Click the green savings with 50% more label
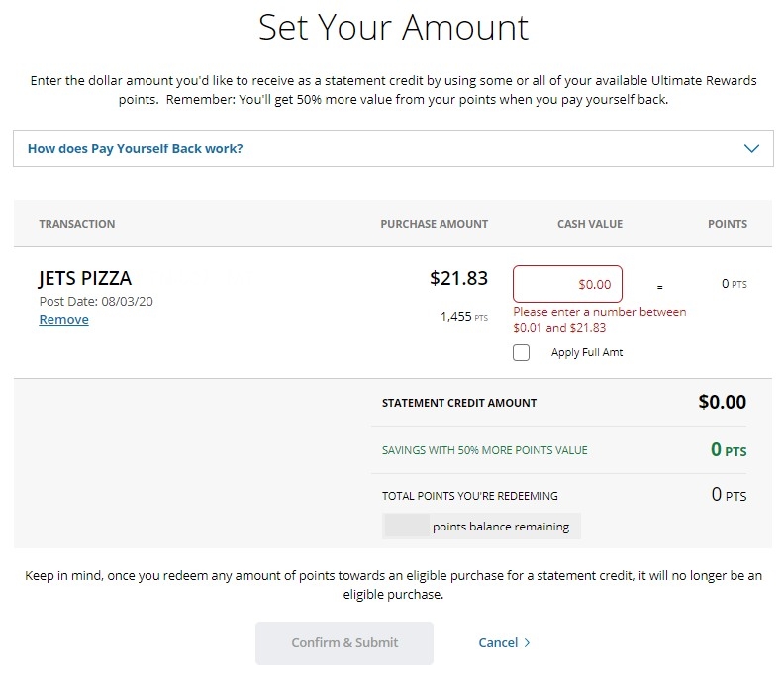 (484, 450)
